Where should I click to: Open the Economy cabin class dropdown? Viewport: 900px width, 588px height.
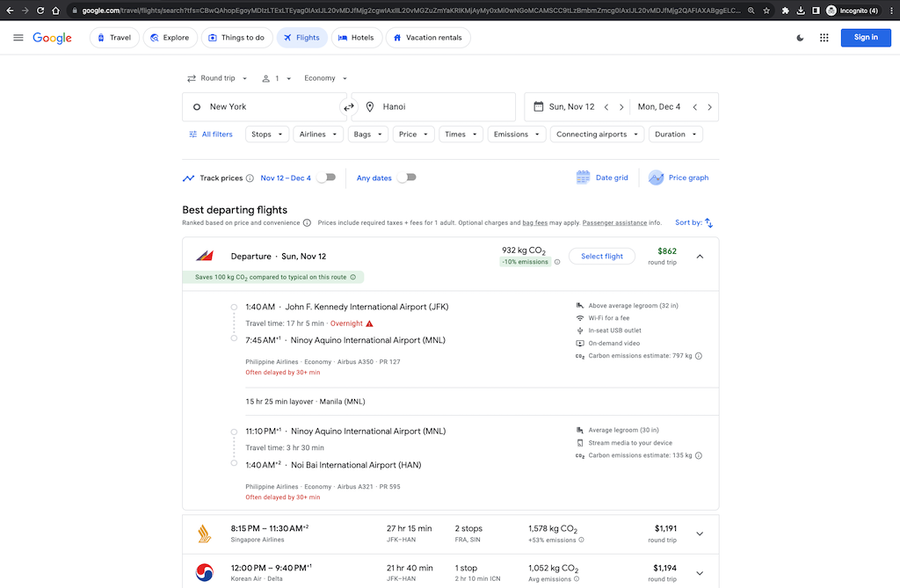pyautogui.click(x=323, y=78)
